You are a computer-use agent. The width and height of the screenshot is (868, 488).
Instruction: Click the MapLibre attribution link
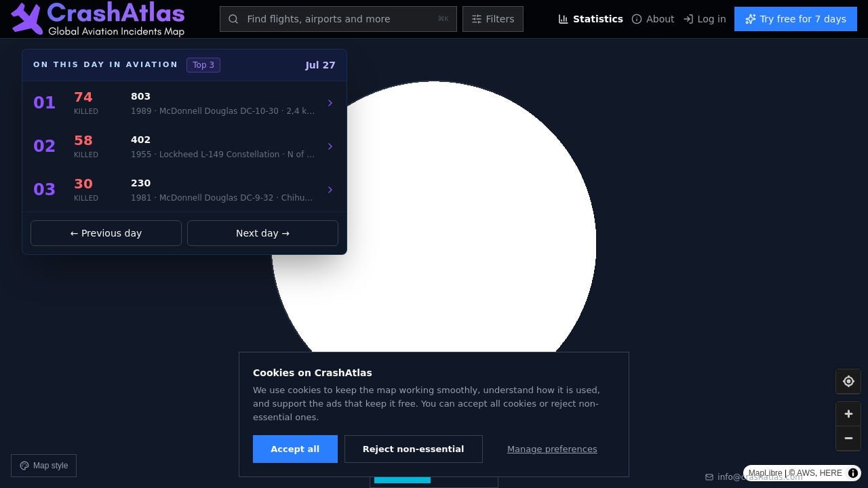766,473
